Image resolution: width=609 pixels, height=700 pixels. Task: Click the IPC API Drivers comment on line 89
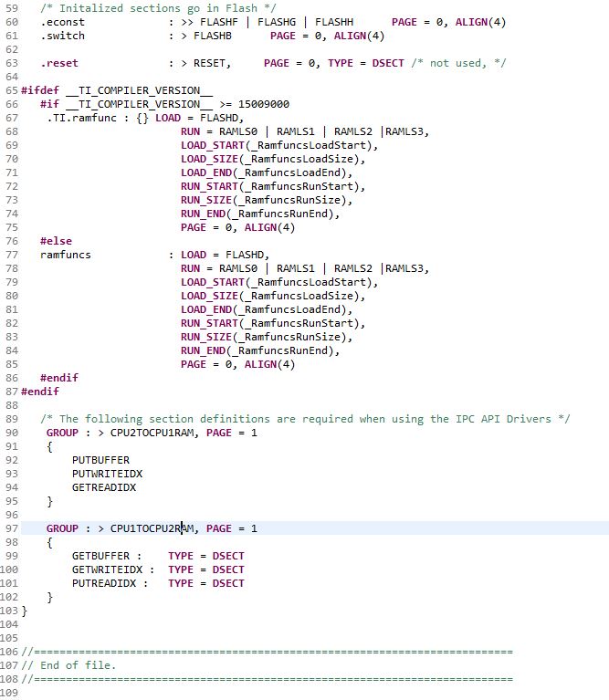tap(305, 419)
